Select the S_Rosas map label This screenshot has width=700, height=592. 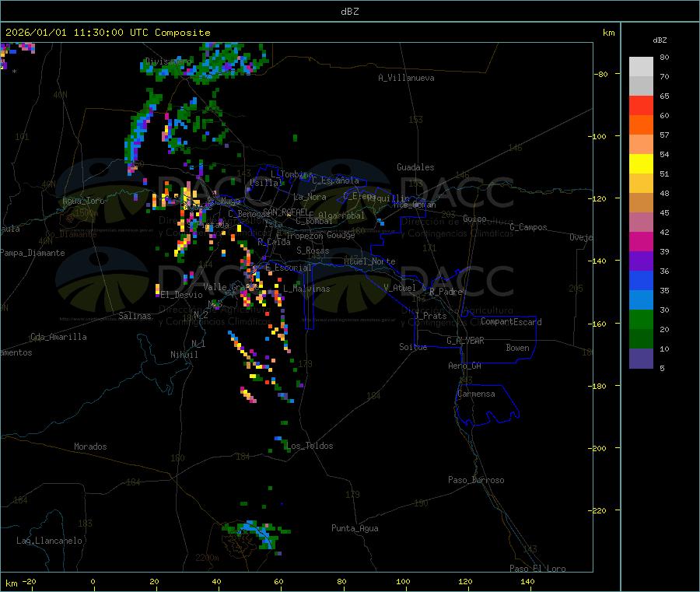tap(313, 250)
